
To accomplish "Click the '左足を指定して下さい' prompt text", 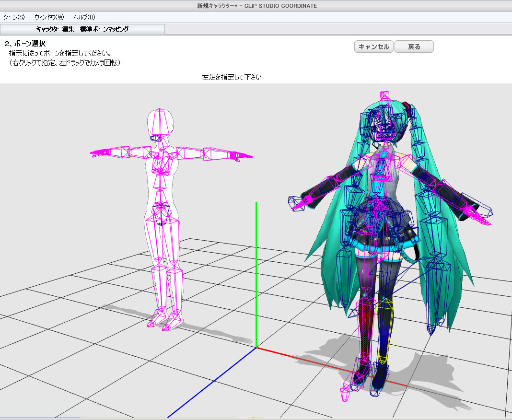I will click(232, 77).
